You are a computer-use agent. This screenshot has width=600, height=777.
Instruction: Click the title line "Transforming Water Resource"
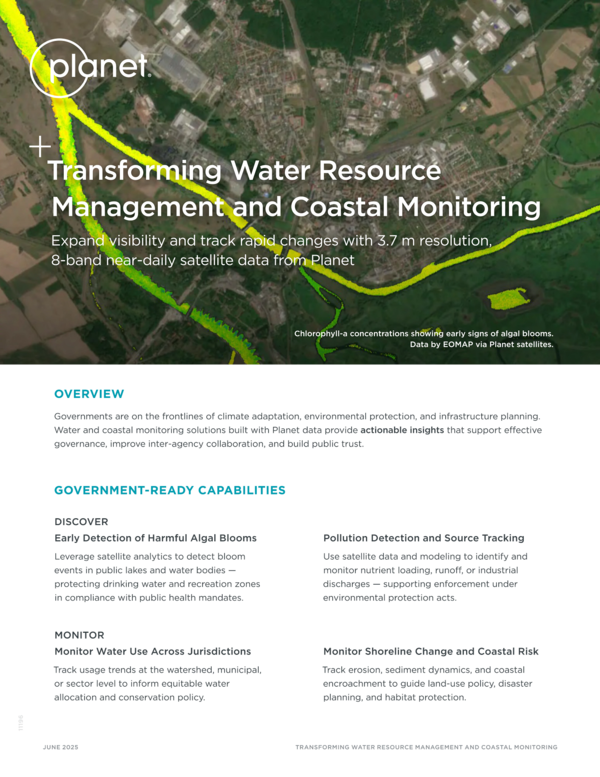coord(244,171)
